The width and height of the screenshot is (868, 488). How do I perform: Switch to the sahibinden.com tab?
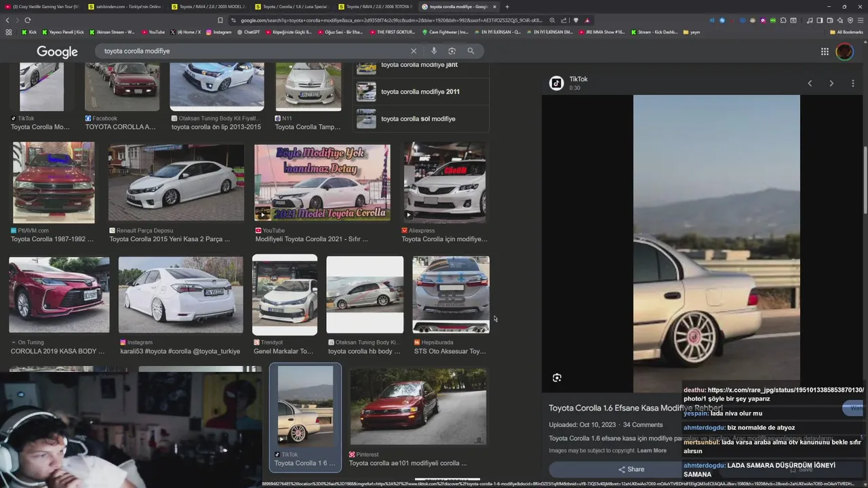(x=124, y=7)
